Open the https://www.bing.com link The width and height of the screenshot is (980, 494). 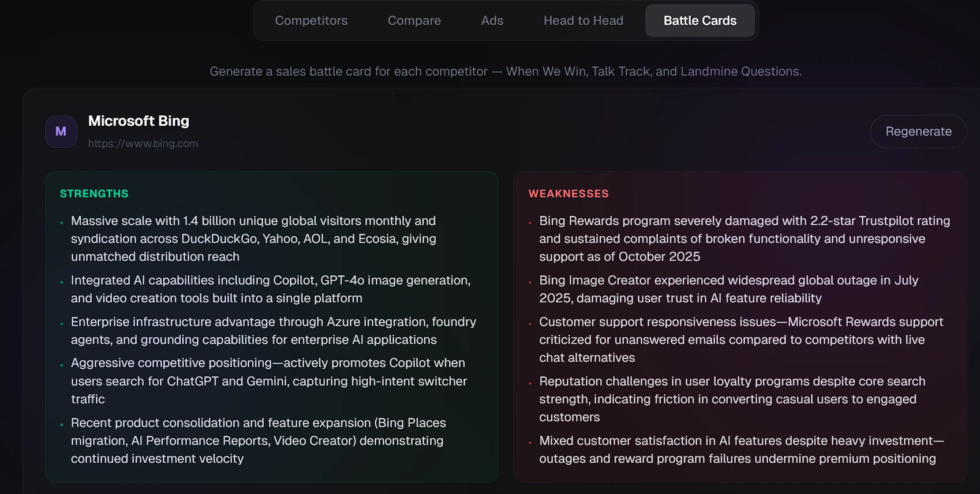click(x=143, y=144)
